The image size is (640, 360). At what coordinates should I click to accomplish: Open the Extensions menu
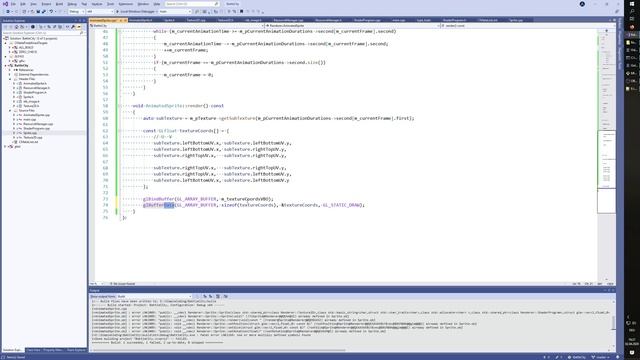tap(126, 4)
